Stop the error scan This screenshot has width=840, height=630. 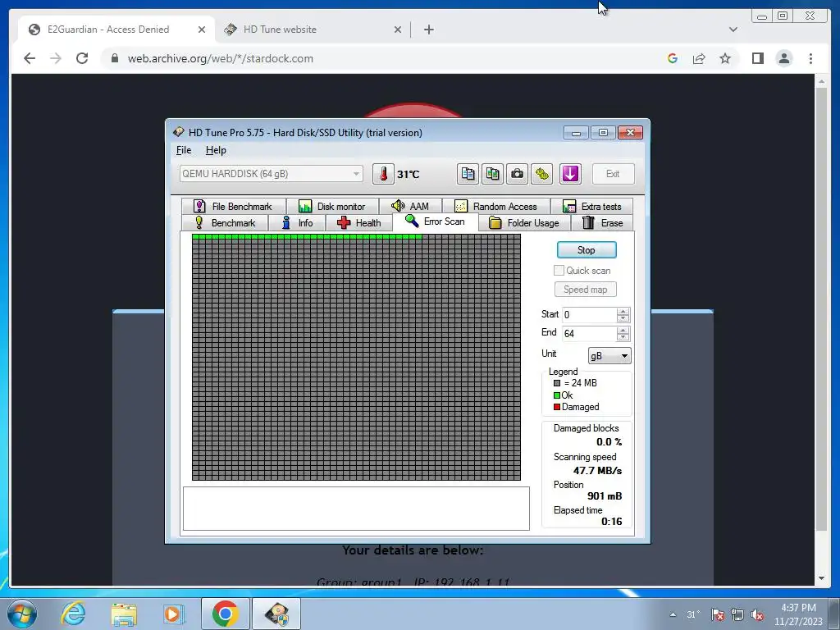(587, 250)
